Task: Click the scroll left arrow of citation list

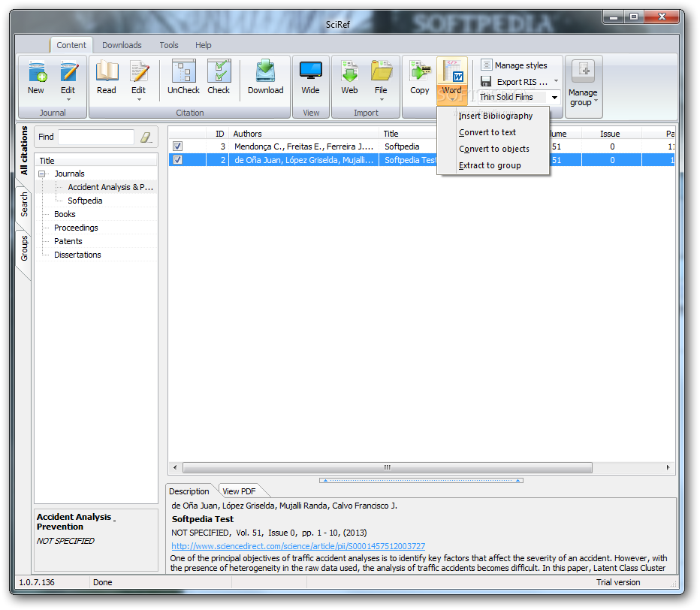Action: pyautogui.click(x=174, y=467)
